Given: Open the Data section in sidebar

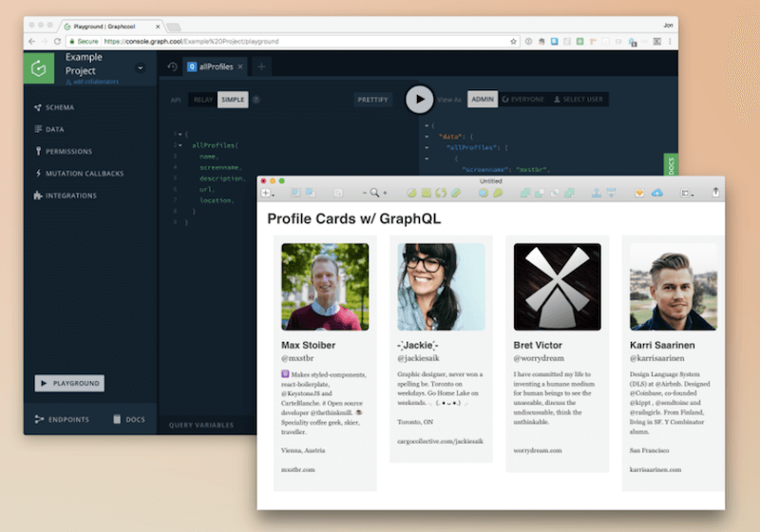Looking at the screenshot, I should (49, 129).
